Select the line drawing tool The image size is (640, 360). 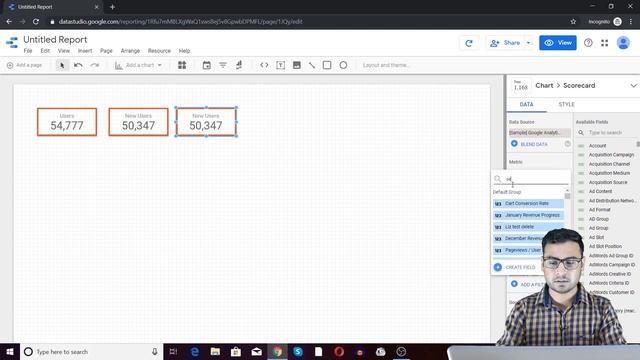312,65
